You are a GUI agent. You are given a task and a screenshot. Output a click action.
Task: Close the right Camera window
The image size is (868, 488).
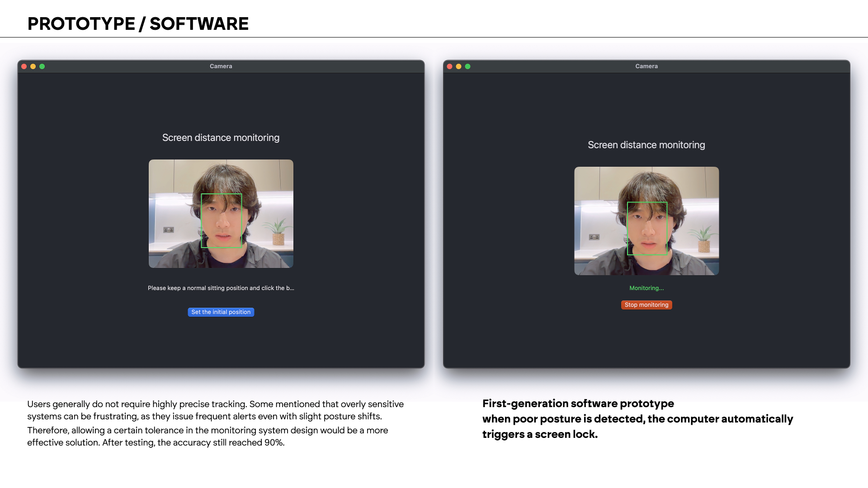pyautogui.click(x=449, y=66)
